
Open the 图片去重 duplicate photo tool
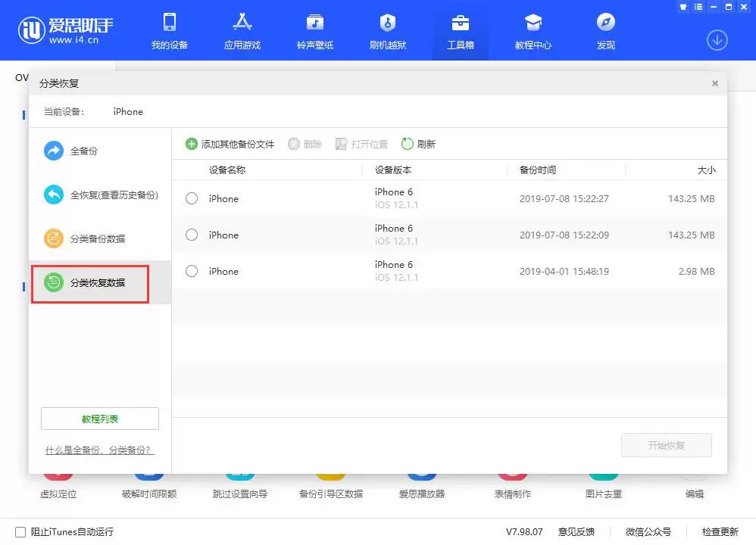point(604,487)
